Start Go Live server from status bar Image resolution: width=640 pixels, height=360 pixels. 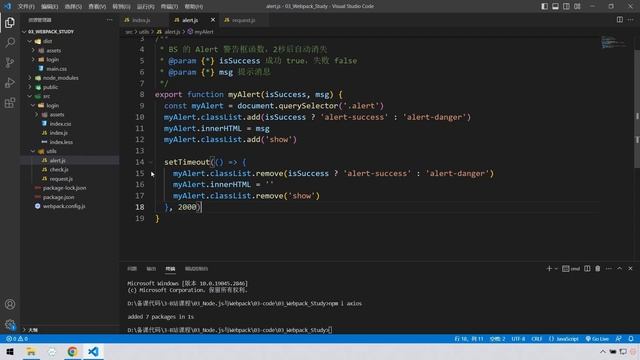pyautogui.click(x=597, y=339)
